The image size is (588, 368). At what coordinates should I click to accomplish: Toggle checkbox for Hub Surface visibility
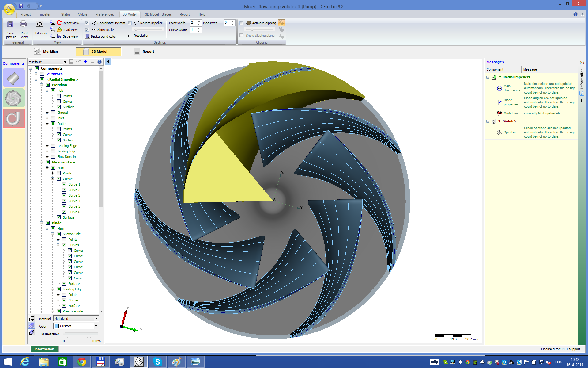[59, 107]
